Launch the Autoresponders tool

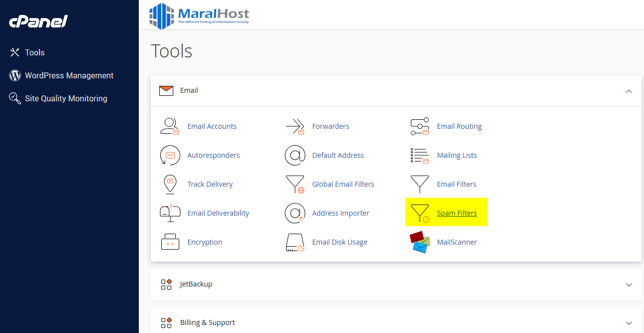tap(213, 155)
